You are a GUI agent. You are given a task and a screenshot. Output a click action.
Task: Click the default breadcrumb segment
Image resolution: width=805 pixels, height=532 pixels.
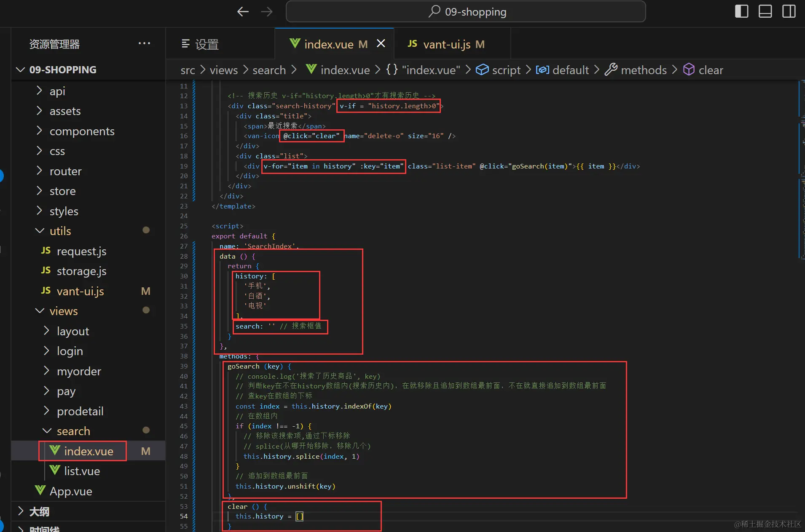click(x=562, y=70)
